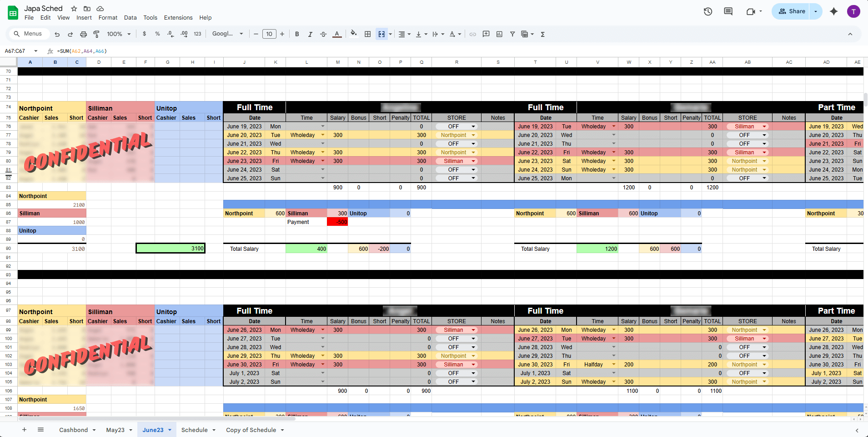Insert a comment icon
Image resolution: width=868 pixels, height=437 pixels.
[486, 34]
